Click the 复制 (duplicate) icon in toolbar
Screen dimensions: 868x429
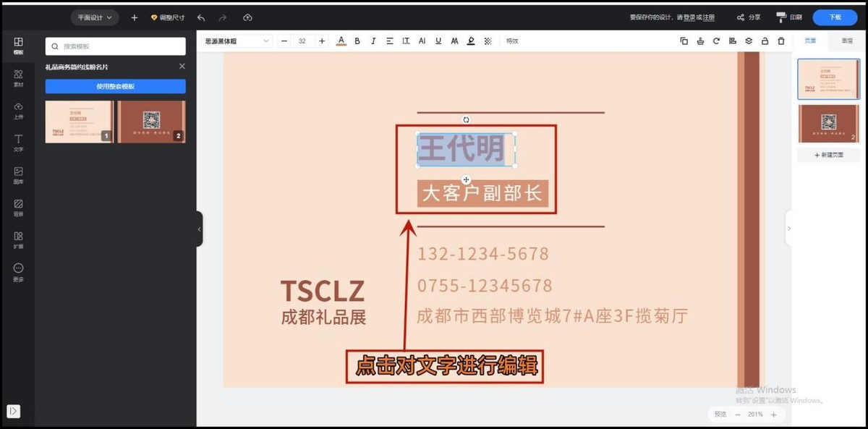[684, 41]
